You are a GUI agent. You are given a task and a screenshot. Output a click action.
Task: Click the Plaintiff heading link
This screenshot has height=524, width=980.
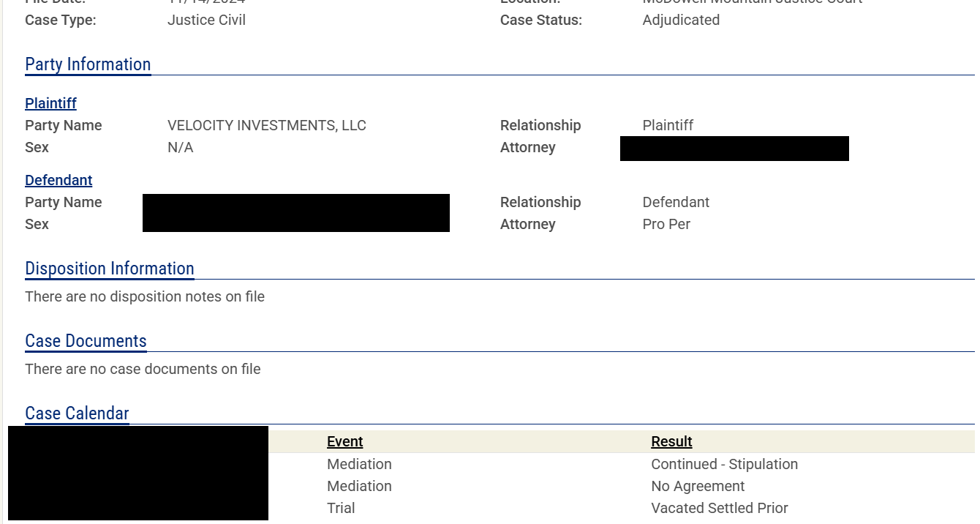coord(50,103)
